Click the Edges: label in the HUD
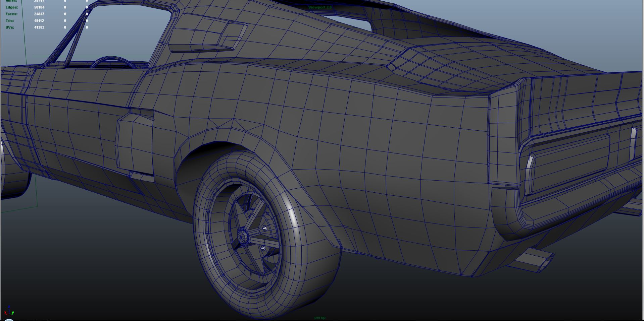 click(12, 7)
